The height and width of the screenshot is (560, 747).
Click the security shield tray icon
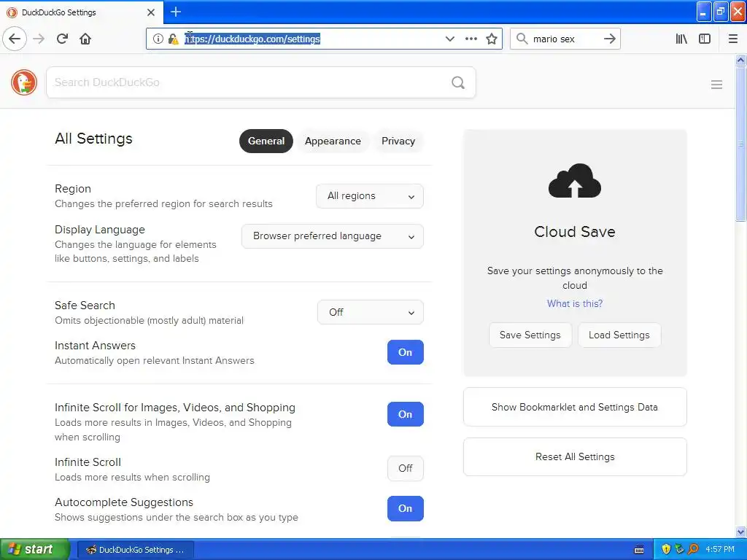666,549
